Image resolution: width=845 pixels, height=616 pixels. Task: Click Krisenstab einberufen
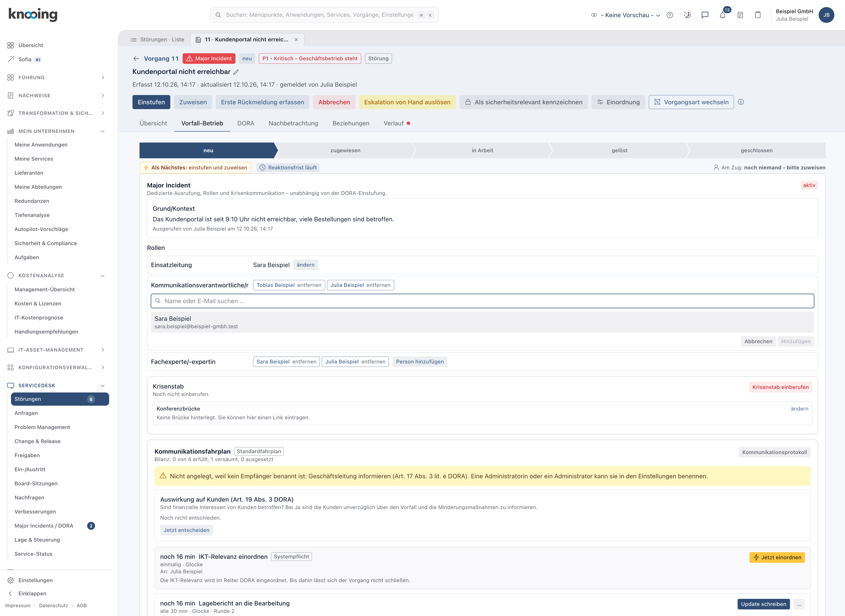(781, 387)
